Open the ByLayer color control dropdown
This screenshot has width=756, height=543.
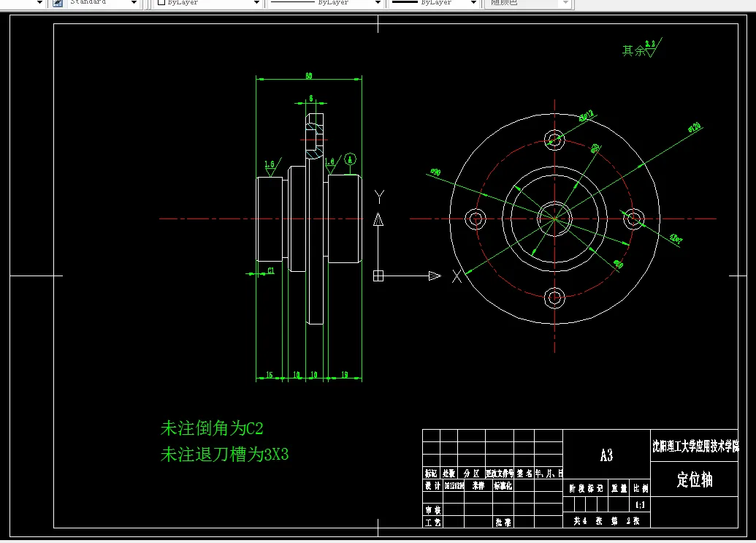click(256, 2)
